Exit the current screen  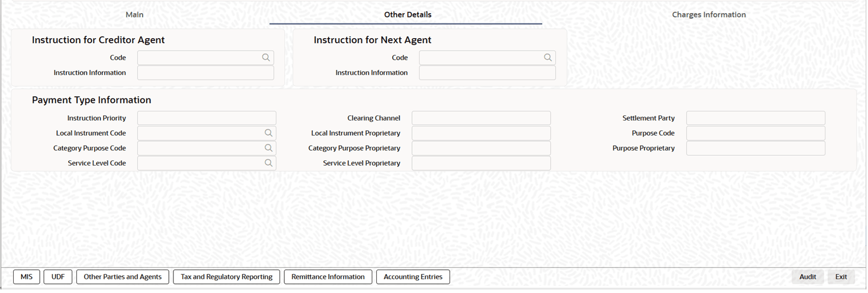click(841, 277)
